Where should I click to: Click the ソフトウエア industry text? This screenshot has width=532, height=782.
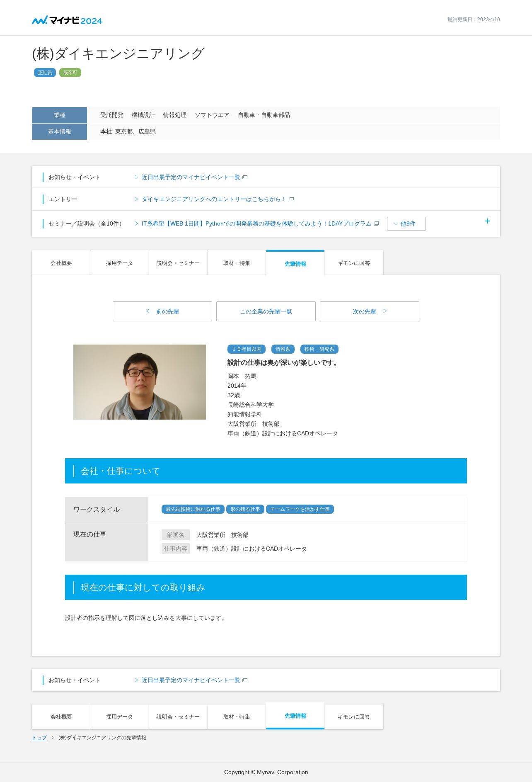pyautogui.click(x=212, y=115)
